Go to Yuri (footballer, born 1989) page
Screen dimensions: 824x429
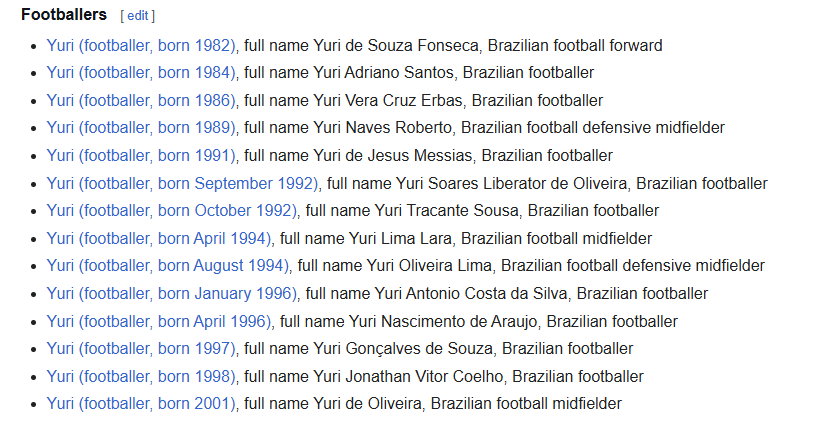click(x=141, y=127)
